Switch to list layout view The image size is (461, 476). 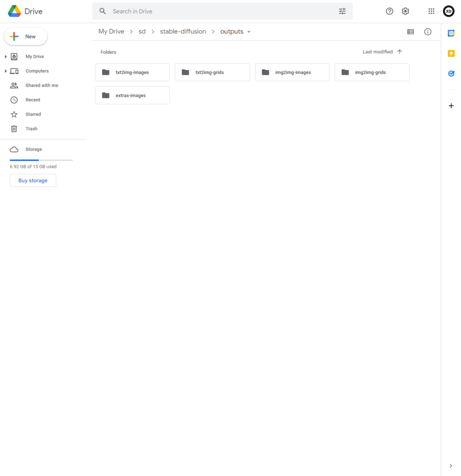410,32
